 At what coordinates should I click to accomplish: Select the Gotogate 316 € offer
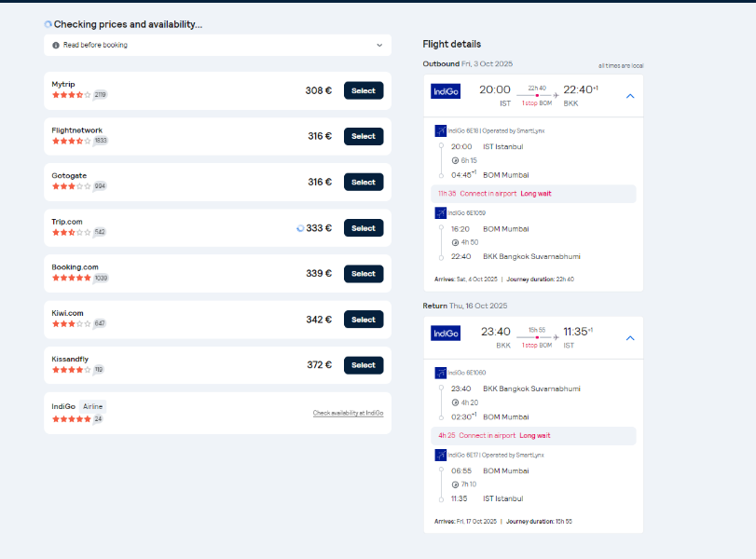tap(364, 183)
